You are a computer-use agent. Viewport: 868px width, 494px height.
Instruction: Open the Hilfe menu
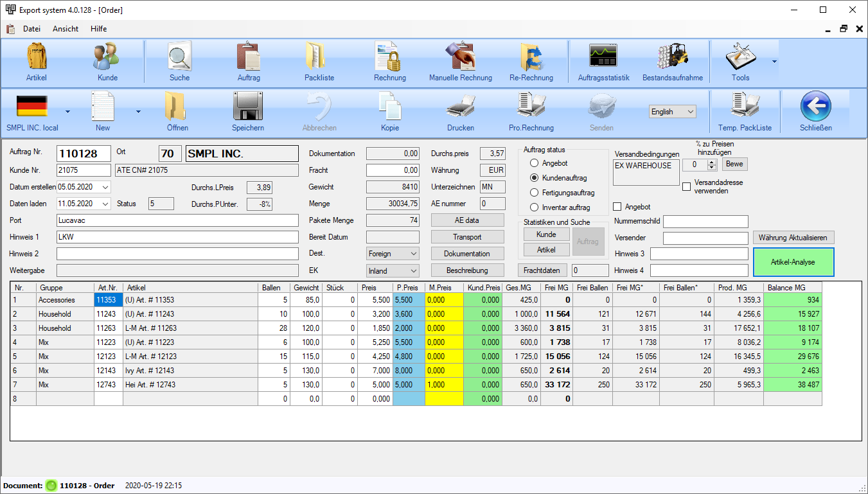click(99, 29)
